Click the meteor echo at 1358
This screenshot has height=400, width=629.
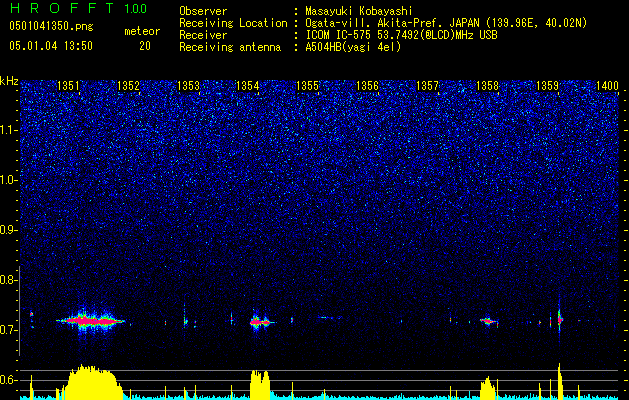(489, 321)
